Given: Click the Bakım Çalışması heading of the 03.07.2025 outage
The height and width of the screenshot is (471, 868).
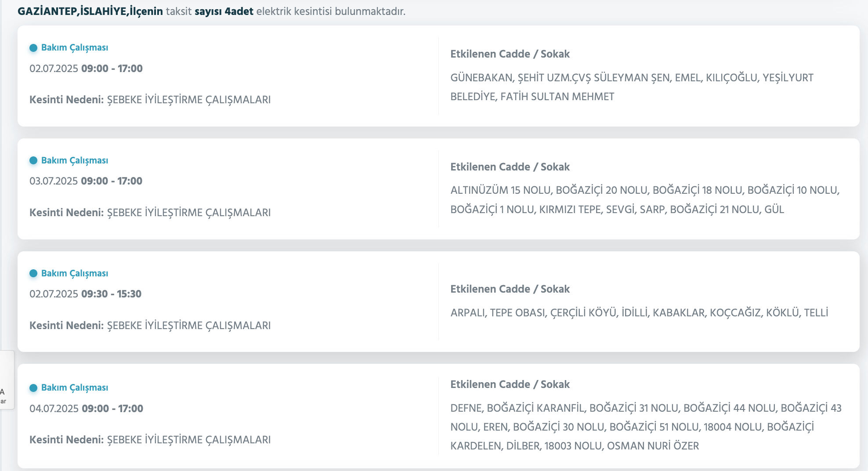Looking at the screenshot, I should [74, 160].
